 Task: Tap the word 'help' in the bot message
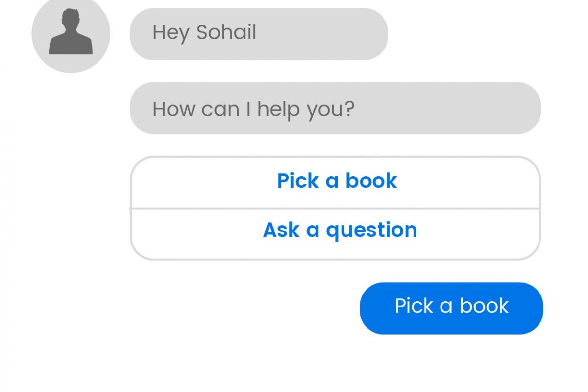(280, 110)
